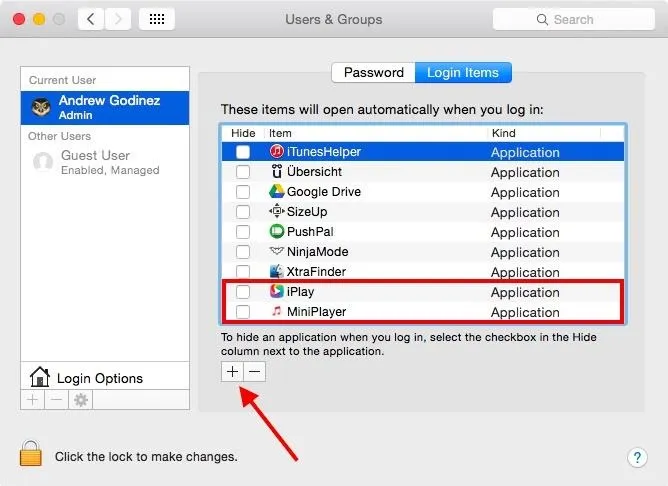Image resolution: width=668 pixels, height=486 pixels.
Task: Sort by the Item column header
Action: (375, 133)
